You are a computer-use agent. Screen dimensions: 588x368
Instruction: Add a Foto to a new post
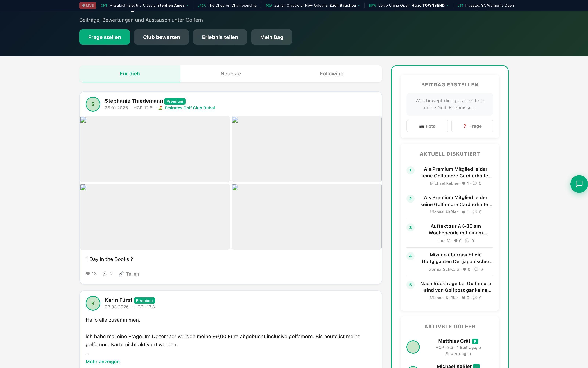[x=427, y=126]
